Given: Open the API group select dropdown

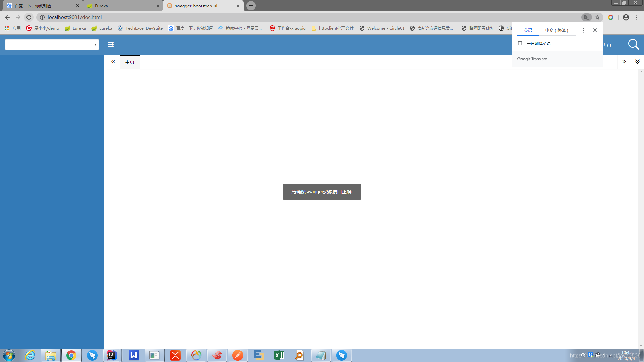Looking at the screenshot, I should point(52,44).
